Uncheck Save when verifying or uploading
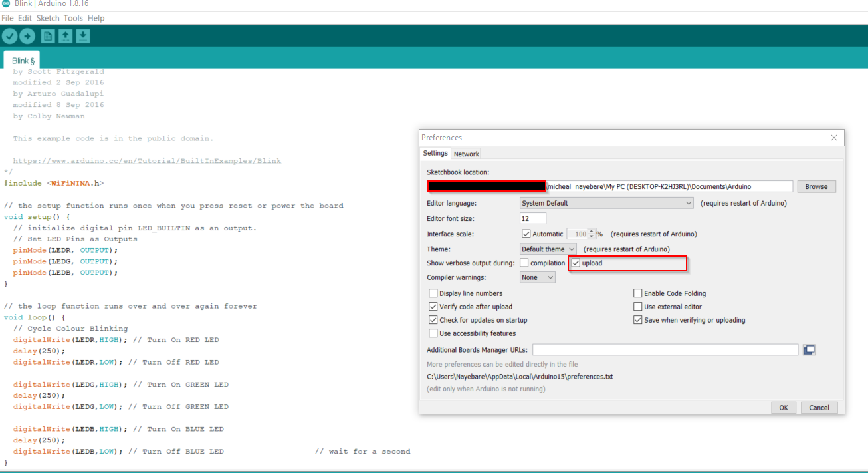868x473 pixels. (637, 319)
